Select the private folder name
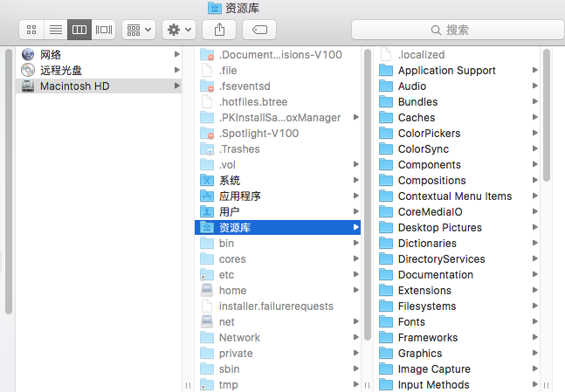Viewport: 565px width, 392px height. pyautogui.click(x=236, y=353)
